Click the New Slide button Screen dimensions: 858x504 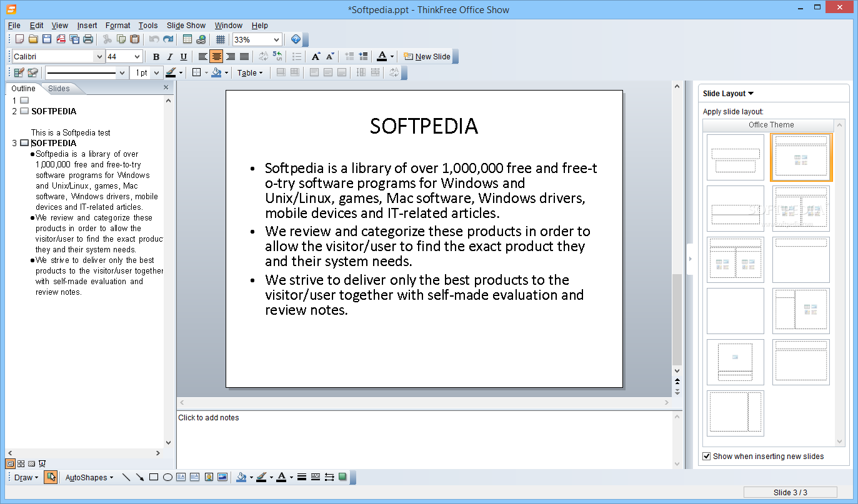[427, 56]
